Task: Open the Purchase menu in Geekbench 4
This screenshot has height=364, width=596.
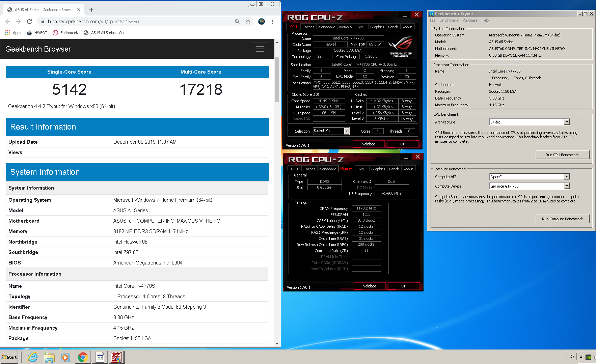Action: 470,20
